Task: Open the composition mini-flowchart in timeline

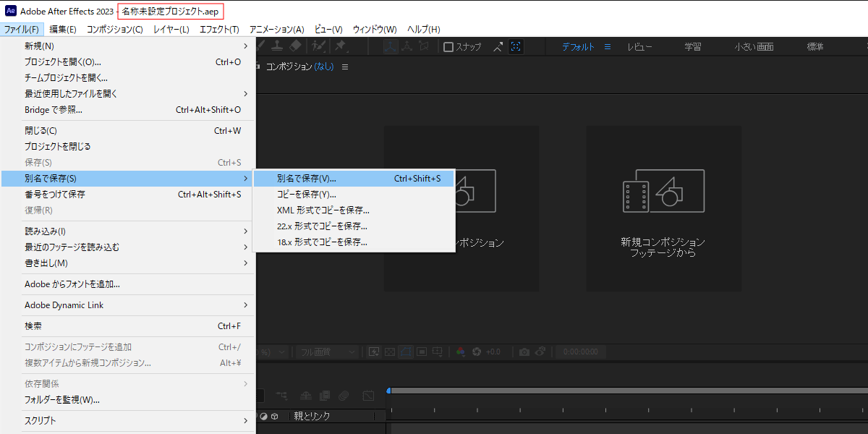Action: click(282, 396)
